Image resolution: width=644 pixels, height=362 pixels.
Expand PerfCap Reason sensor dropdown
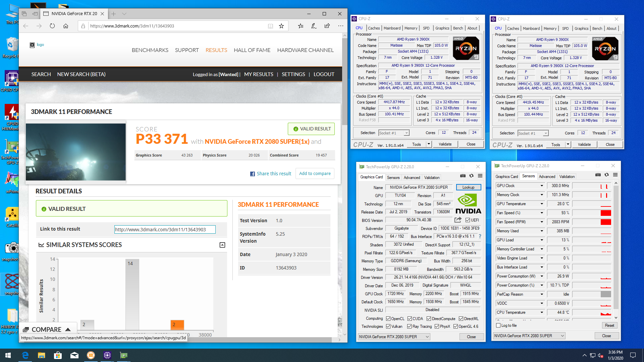coord(541,294)
